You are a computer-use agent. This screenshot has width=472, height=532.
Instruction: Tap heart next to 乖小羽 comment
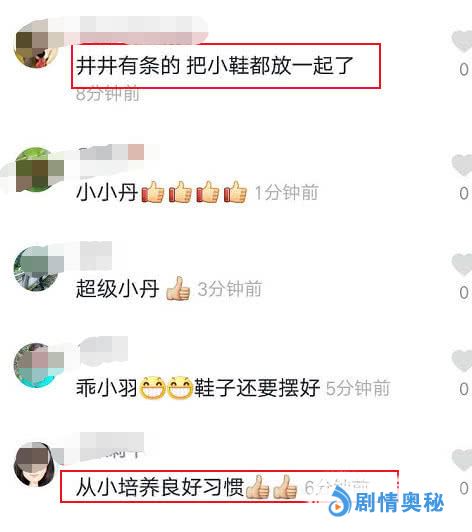(462, 360)
